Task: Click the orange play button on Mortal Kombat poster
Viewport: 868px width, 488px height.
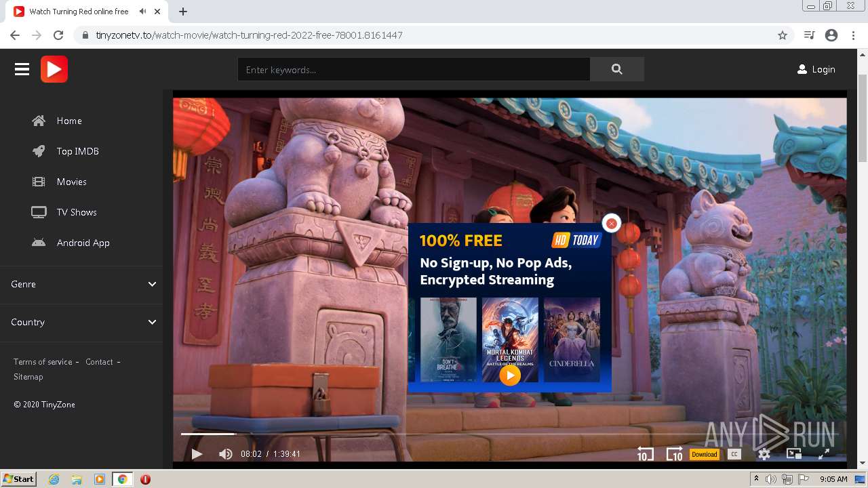Action: 510,375
